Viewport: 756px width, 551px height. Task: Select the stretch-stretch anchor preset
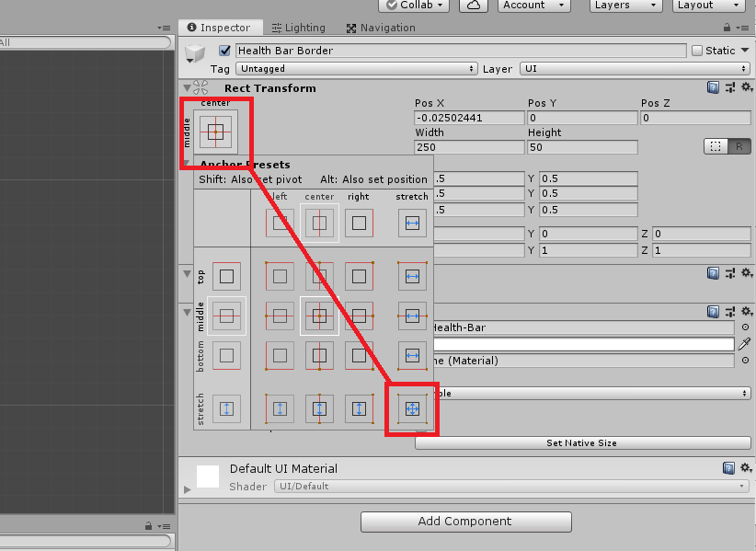pos(412,408)
